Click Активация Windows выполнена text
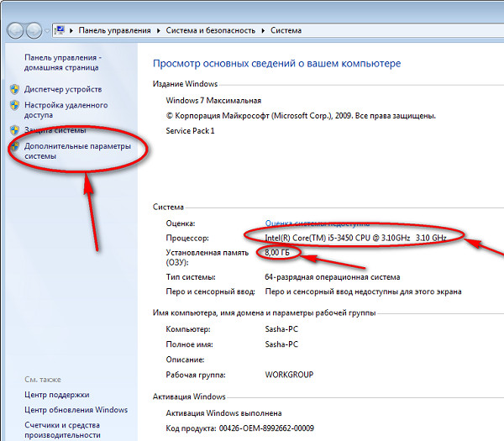This screenshot has height=441, width=504. (x=223, y=413)
